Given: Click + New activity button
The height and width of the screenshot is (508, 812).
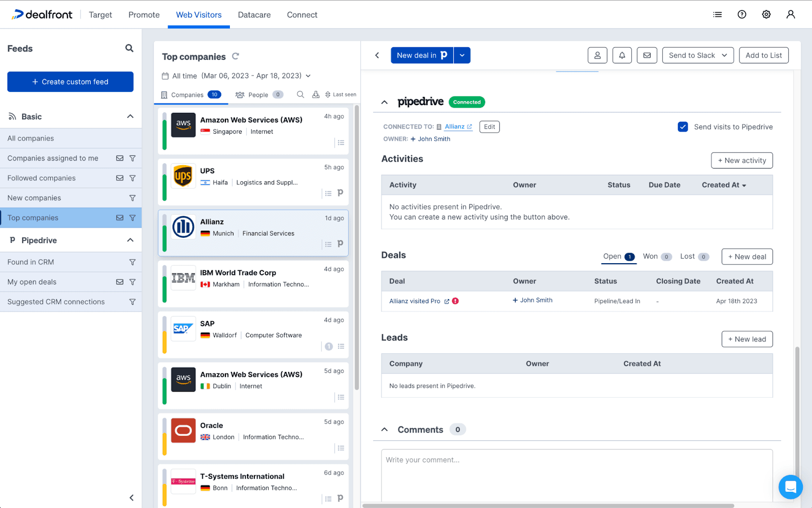Looking at the screenshot, I should (x=742, y=161).
